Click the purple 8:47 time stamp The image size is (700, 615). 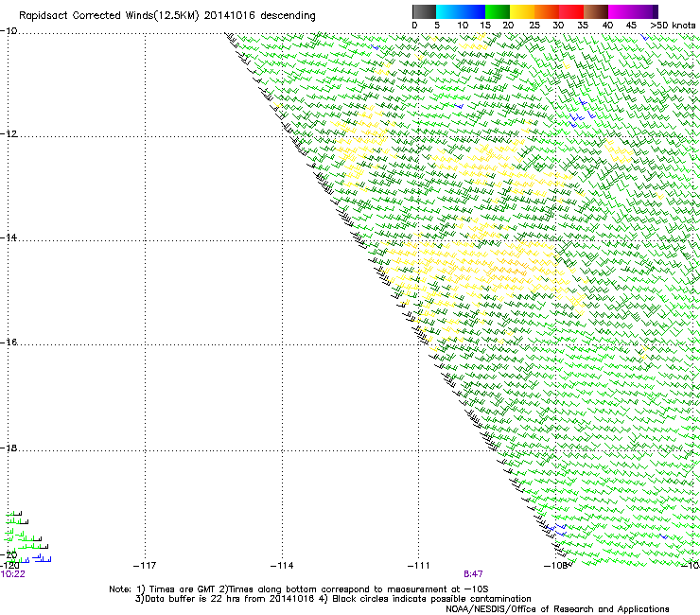click(473, 574)
